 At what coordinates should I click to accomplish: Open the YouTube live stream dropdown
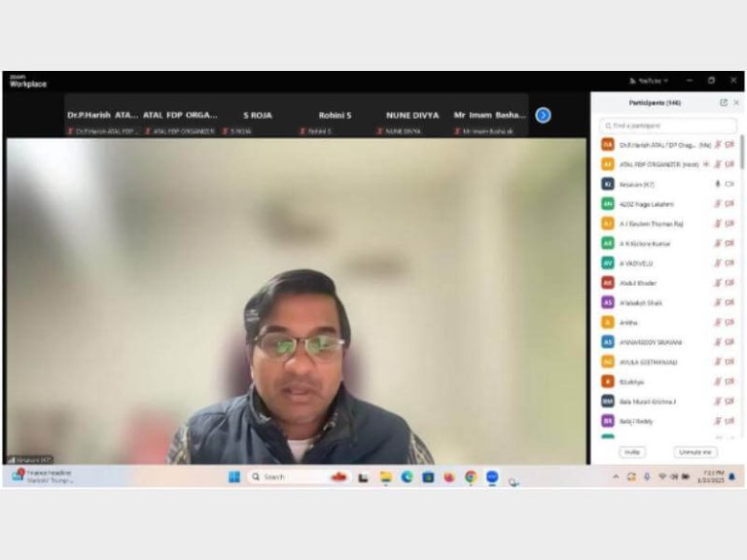pyautogui.click(x=649, y=81)
